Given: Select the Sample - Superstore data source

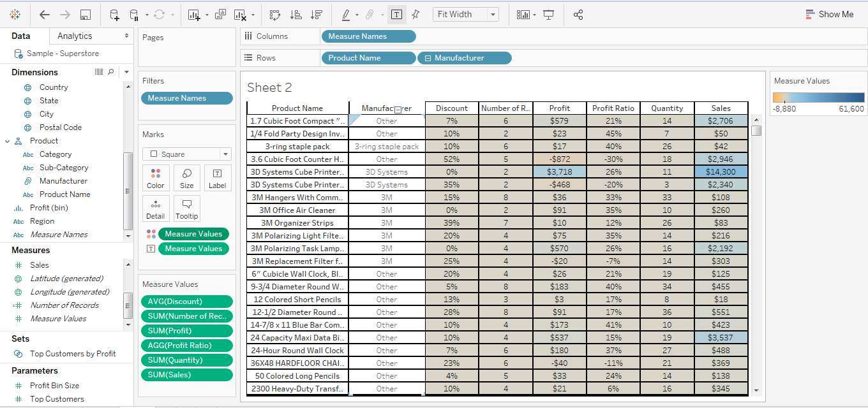Looking at the screenshot, I should pyautogui.click(x=63, y=54).
